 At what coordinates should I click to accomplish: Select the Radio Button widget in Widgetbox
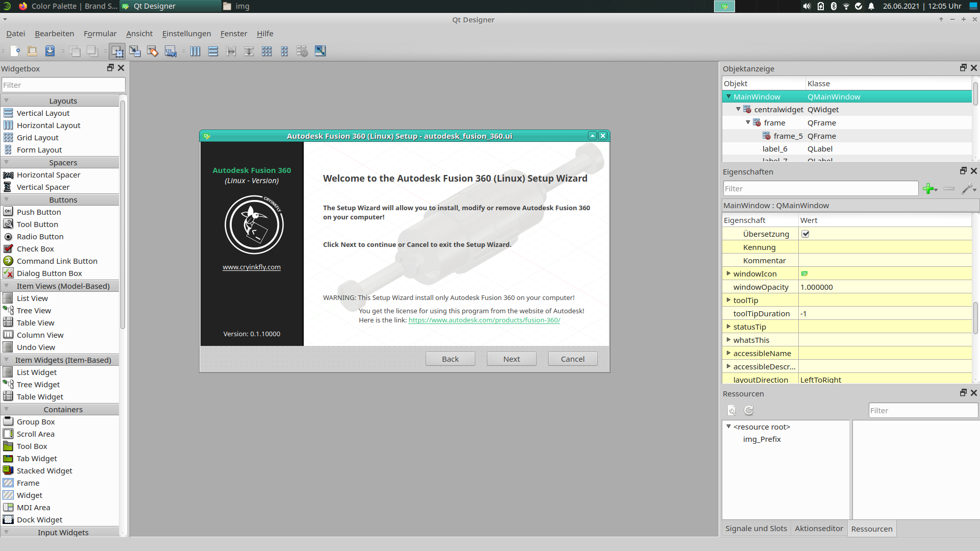39,236
